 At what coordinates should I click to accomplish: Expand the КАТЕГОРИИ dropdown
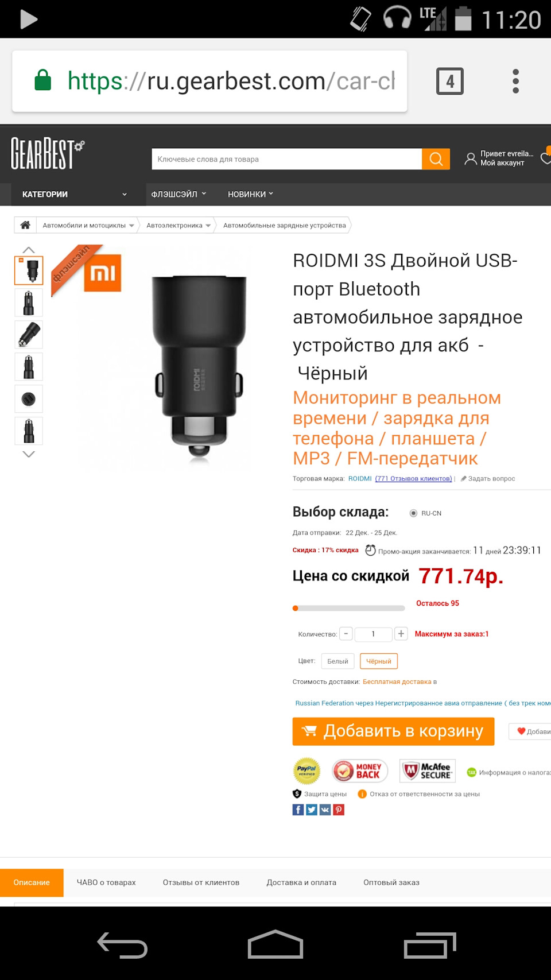73,194
